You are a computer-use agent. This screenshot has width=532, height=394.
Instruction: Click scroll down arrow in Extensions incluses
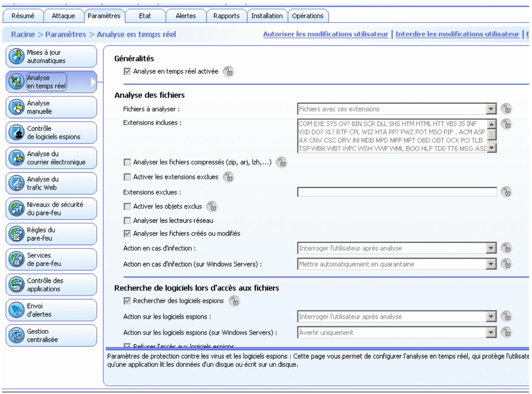coord(493,148)
